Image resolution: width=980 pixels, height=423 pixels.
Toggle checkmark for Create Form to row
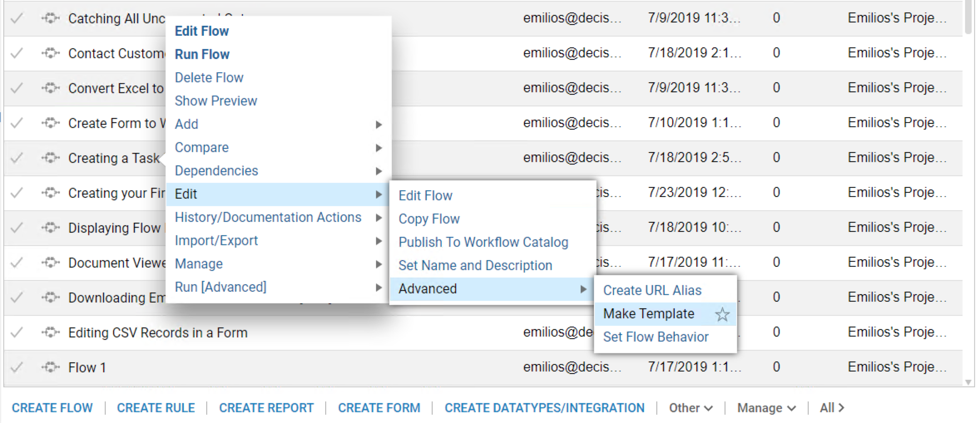pyautogui.click(x=17, y=123)
